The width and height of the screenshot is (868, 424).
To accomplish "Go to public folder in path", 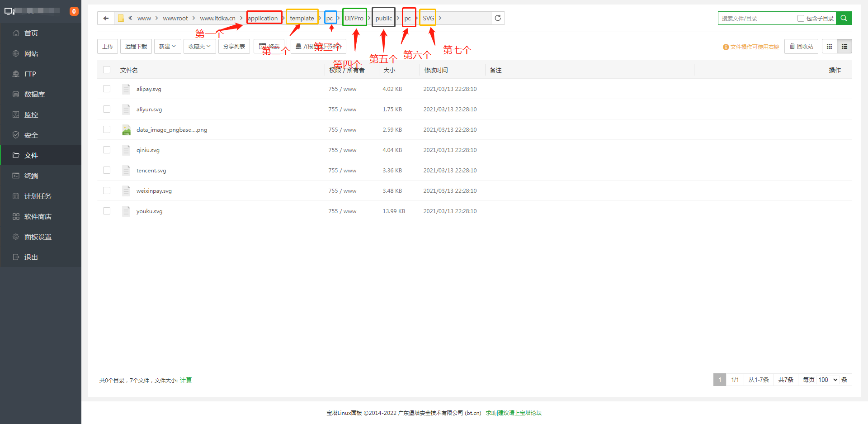I will click(x=384, y=18).
